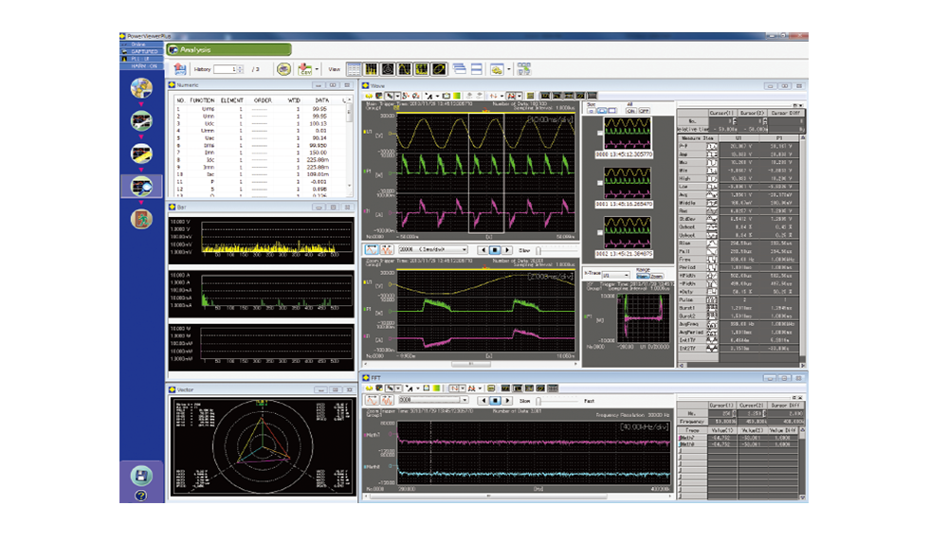Click the round yellow icon after History
The image size is (930, 560).
point(283,69)
